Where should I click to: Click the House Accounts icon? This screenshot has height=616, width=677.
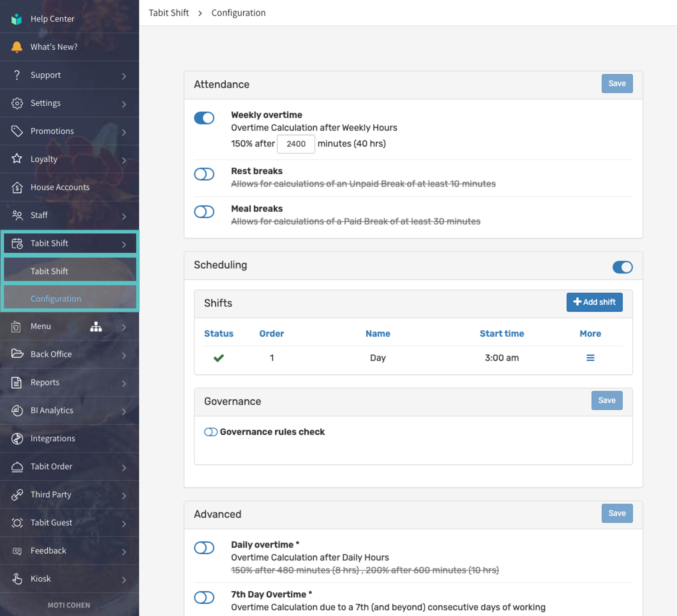coord(17,187)
